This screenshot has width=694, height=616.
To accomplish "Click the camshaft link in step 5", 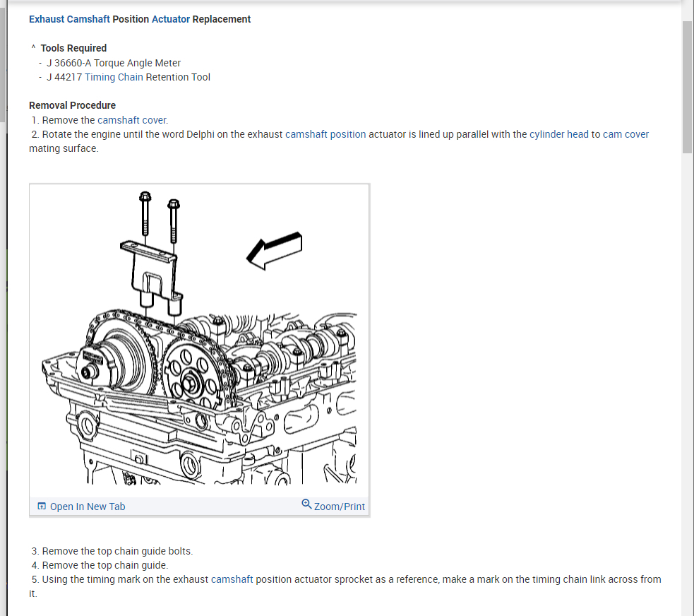I will [232, 579].
